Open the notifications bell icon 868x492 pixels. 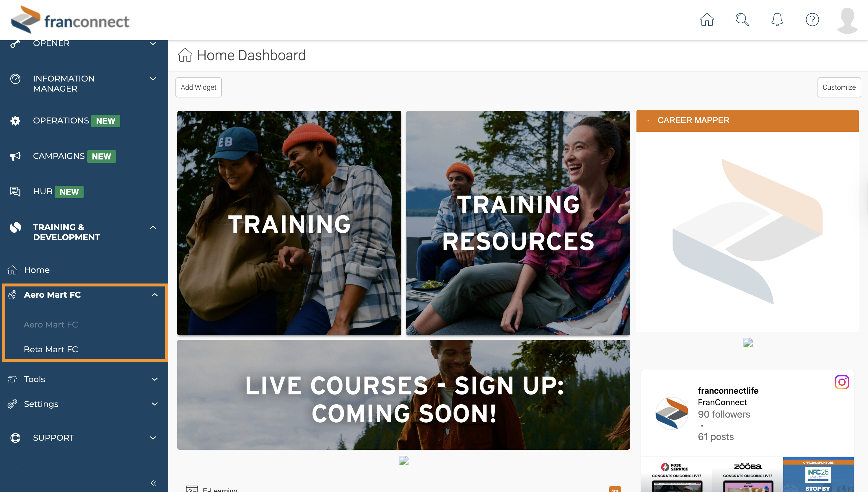pyautogui.click(x=777, y=19)
